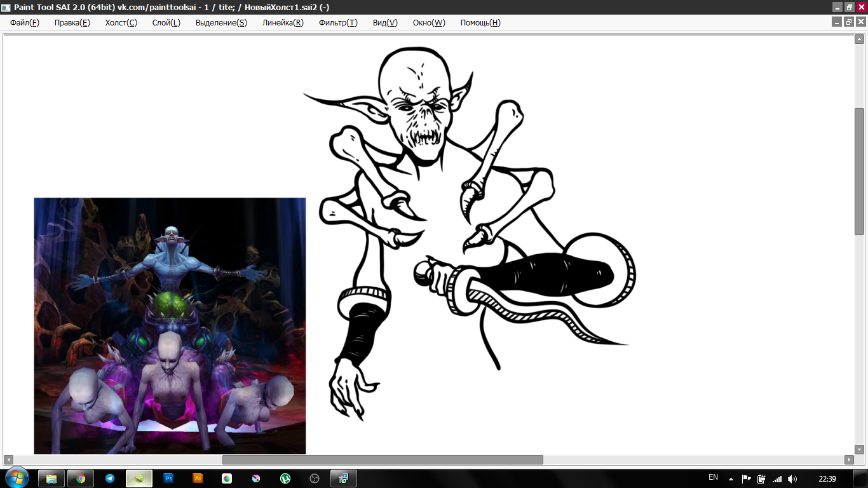This screenshot has height=488, width=868.
Task: Open uTorrent from the taskbar
Action: (285, 478)
